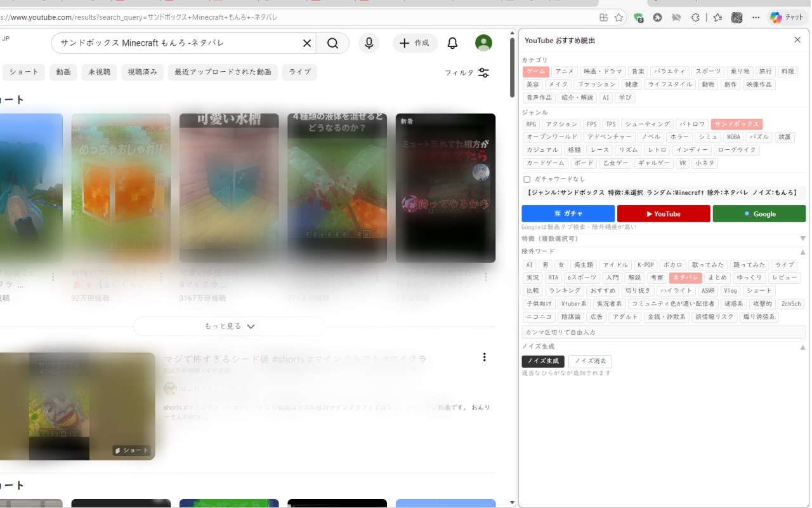The width and height of the screenshot is (812, 508).
Task: Toggle the 陰謀論 exclusion tag
Action: click(571, 317)
